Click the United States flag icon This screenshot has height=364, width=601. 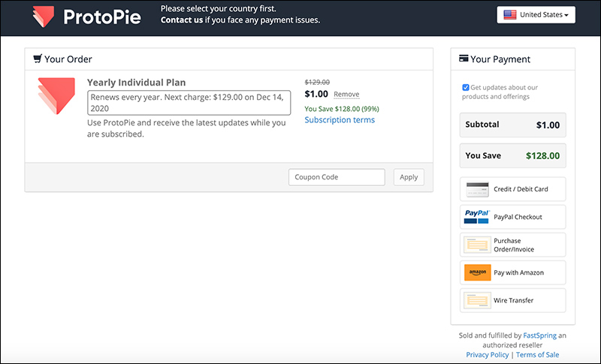pyautogui.click(x=510, y=14)
